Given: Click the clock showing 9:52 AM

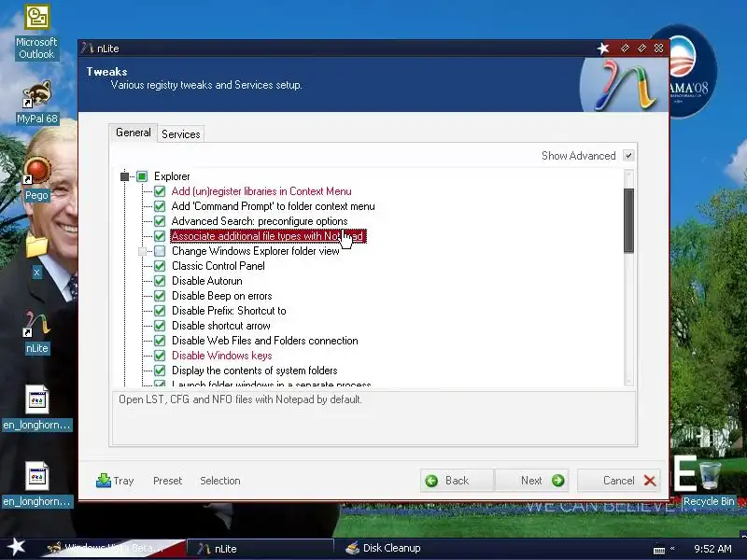Looking at the screenshot, I should click(x=712, y=549).
